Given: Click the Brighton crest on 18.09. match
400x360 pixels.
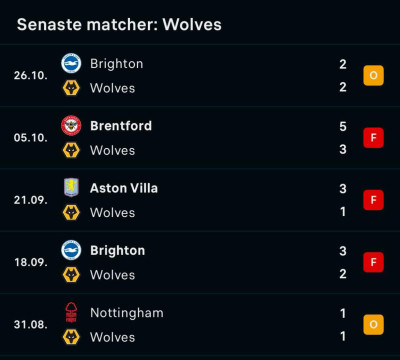Looking at the screenshot, I should tap(71, 250).
